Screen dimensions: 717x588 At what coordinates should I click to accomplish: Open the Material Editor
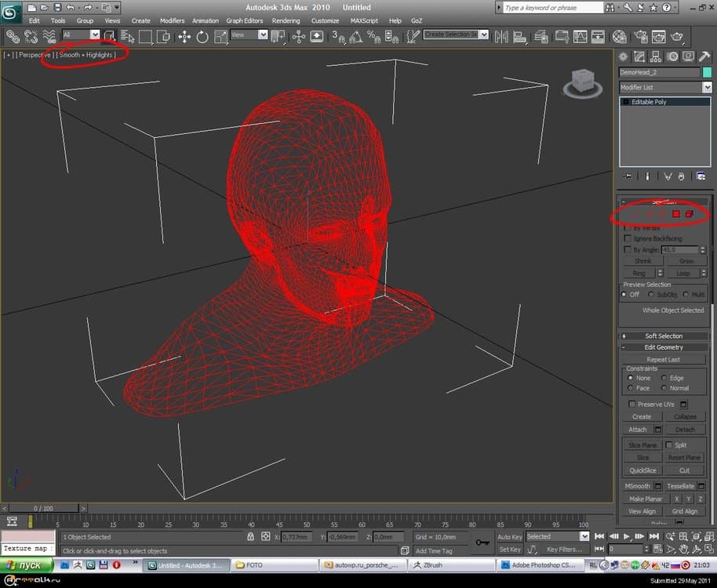[x=619, y=36]
